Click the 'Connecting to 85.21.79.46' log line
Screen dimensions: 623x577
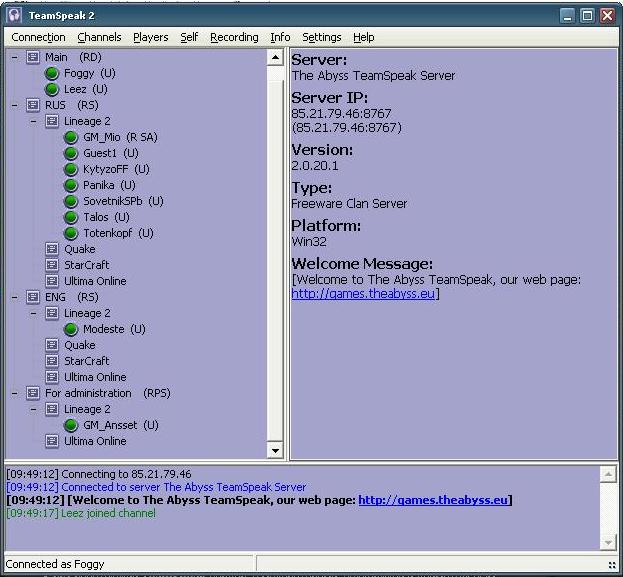[99, 474]
